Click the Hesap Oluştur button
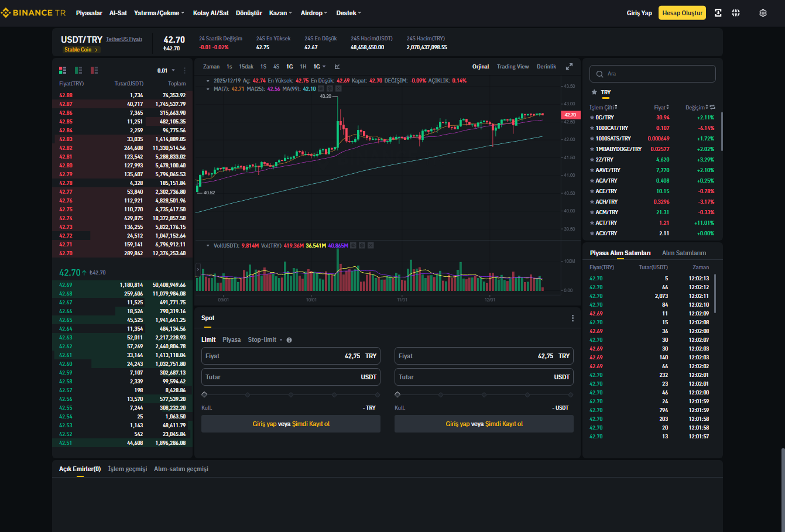 (683, 13)
